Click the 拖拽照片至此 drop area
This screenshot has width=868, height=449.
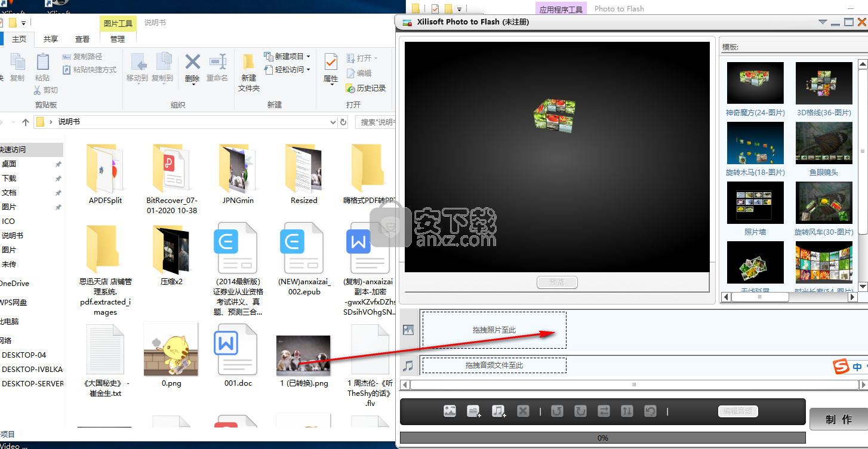494,330
